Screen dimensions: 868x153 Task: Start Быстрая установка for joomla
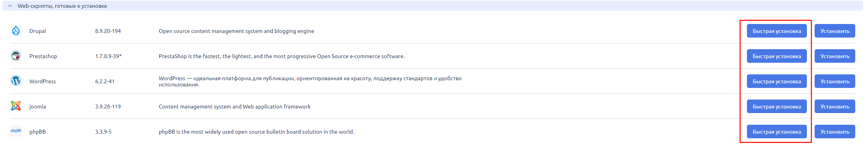point(777,107)
